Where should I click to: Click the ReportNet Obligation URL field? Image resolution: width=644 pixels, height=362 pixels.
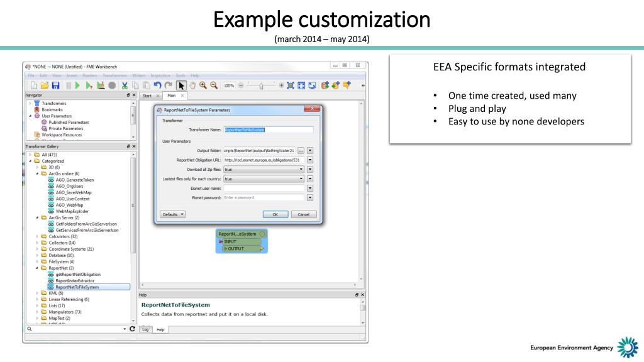pos(264,160)
